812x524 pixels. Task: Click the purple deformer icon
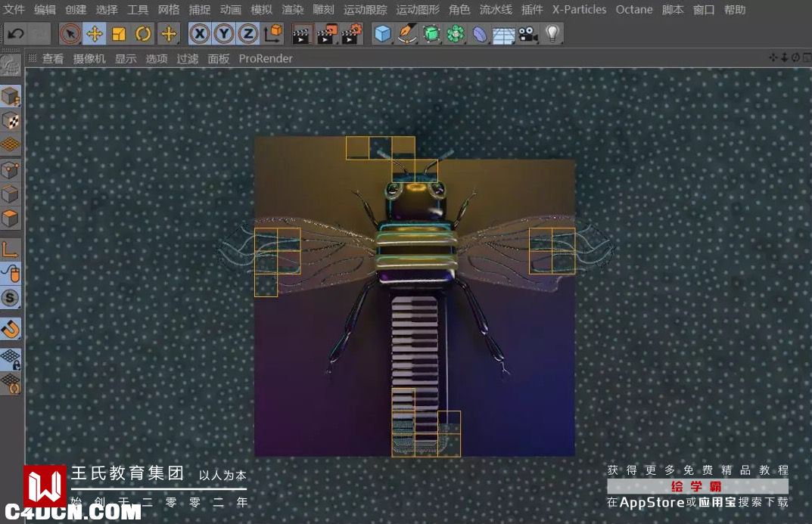480,34
